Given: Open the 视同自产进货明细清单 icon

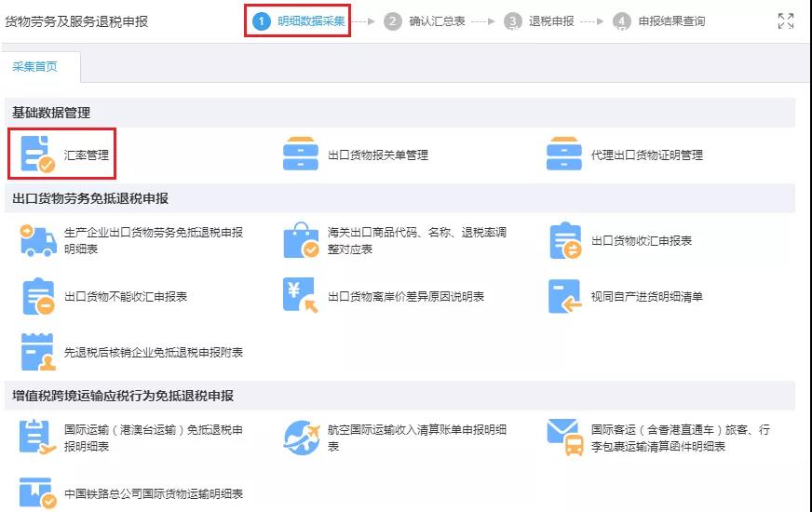Looking at the screenshot, I should (564, 296).
